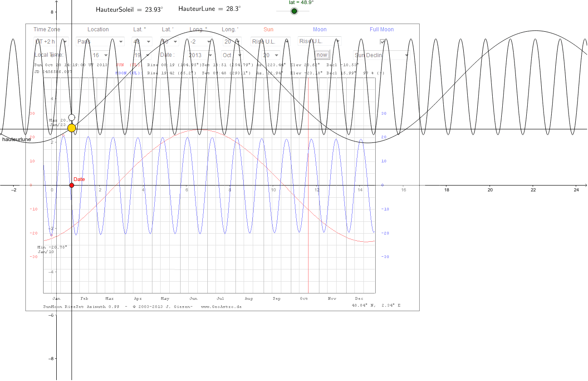Open the longitude minutes dropdown under Long. '

coord(233,41)
